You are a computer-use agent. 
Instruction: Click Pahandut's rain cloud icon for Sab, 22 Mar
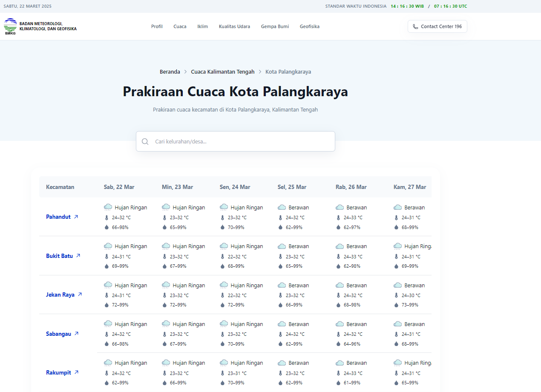[x=108, y=207]
